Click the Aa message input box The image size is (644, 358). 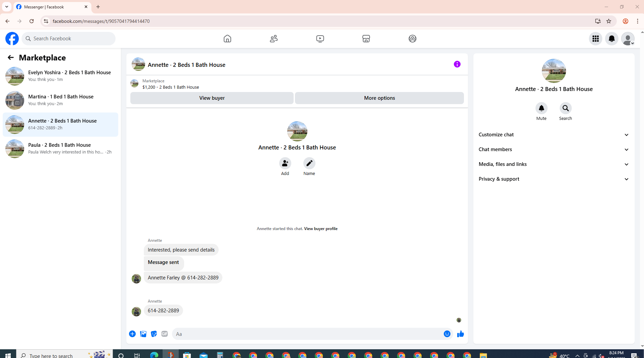[x=307, y=334]
